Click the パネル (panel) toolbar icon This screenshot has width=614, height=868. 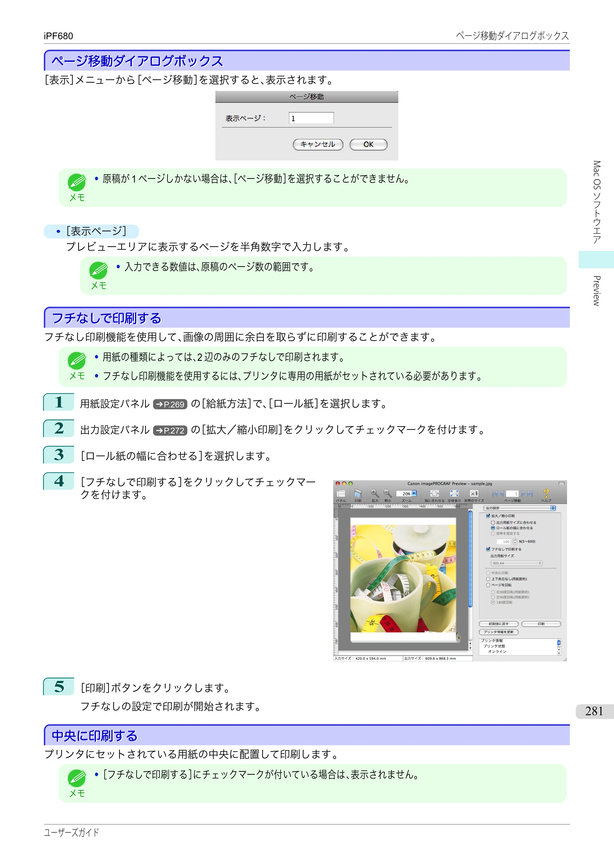(x=341, y=494)
